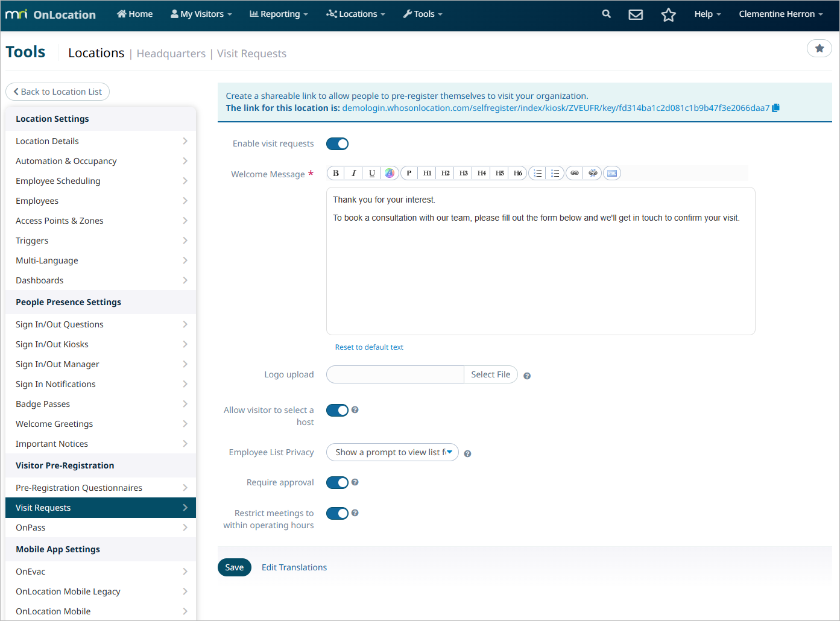
Task: Click Reset to default text link
Action: coord(369,347)
